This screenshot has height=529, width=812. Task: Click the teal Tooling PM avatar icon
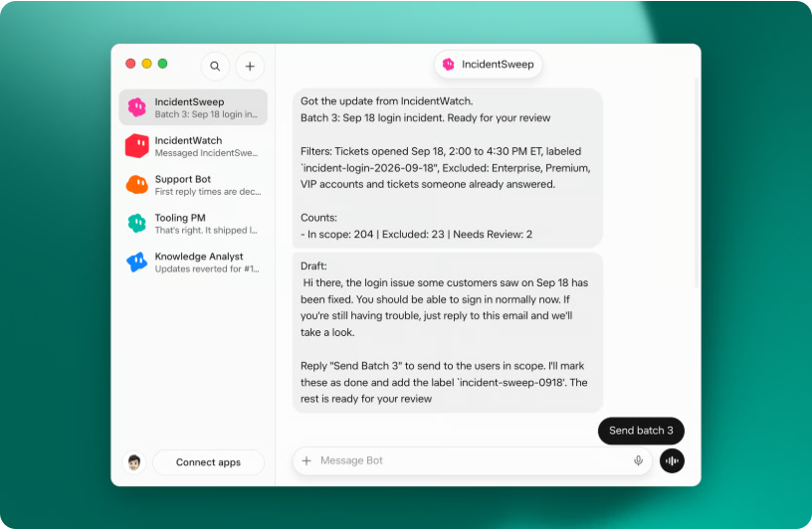[x=137, y=223]
